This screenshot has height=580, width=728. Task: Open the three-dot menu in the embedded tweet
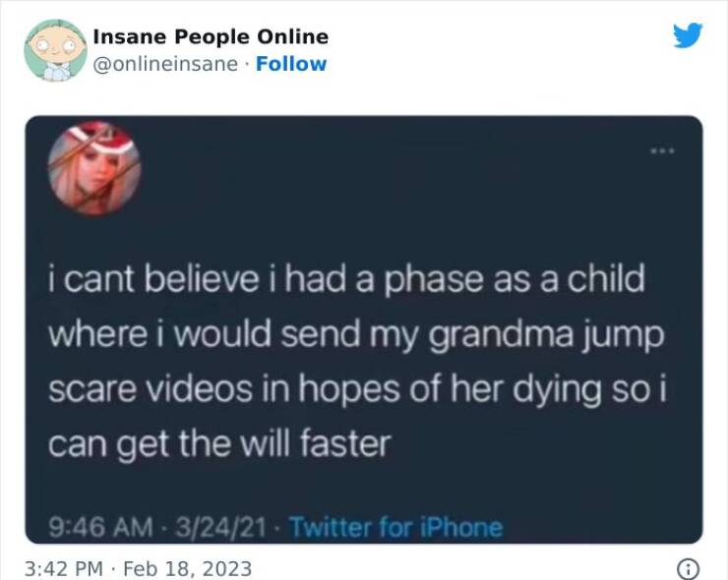click(x=662, y=150)
